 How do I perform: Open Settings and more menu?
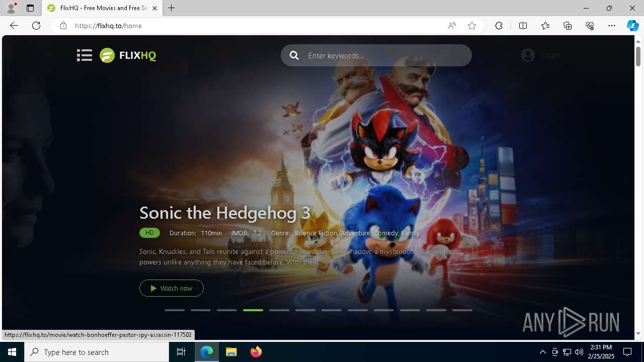612,26
